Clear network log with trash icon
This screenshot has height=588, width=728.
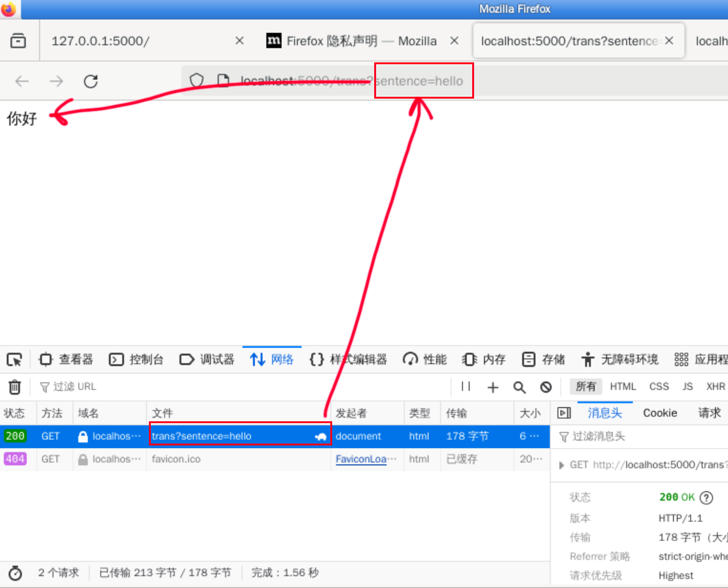(15, 387)
